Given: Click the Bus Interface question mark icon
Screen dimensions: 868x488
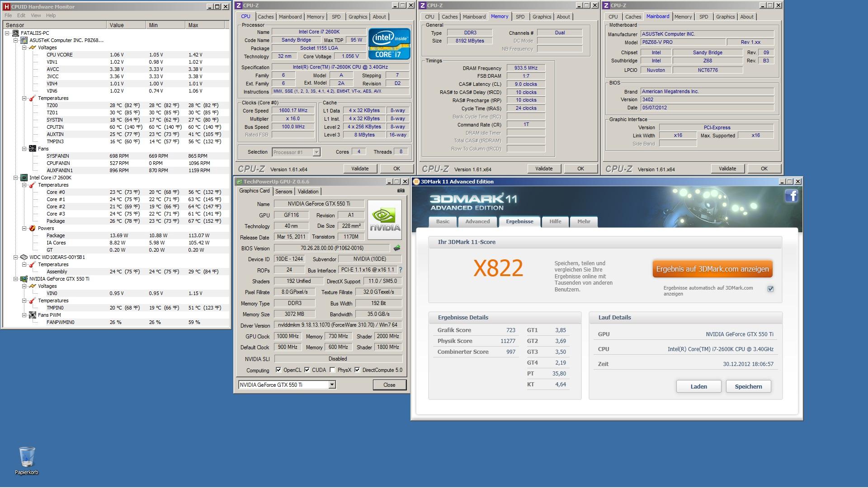Looking at the screenshot, I should tap(400, 270).
